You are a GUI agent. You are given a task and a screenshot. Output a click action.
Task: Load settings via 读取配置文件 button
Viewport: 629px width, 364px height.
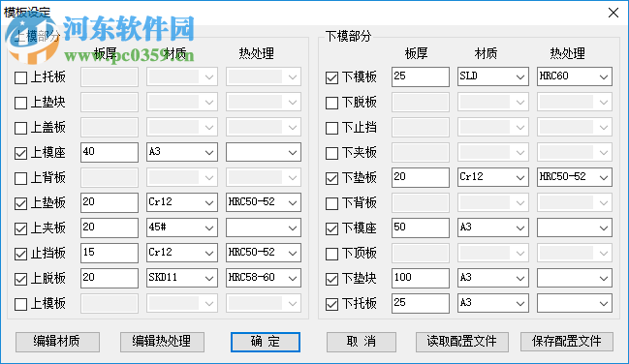tap(462, 342)
